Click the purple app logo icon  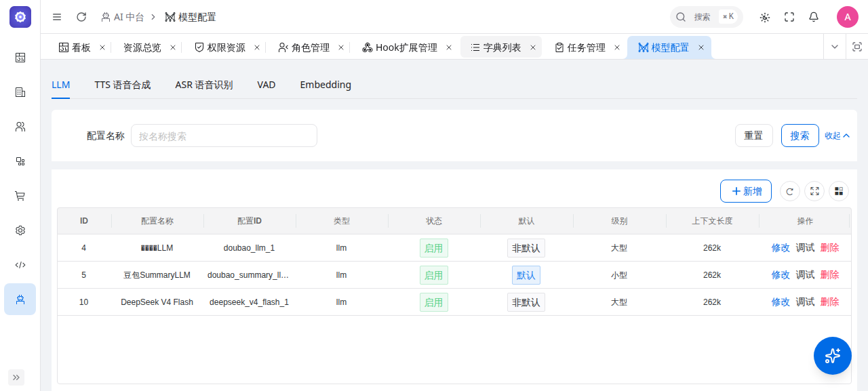[20, 17]
